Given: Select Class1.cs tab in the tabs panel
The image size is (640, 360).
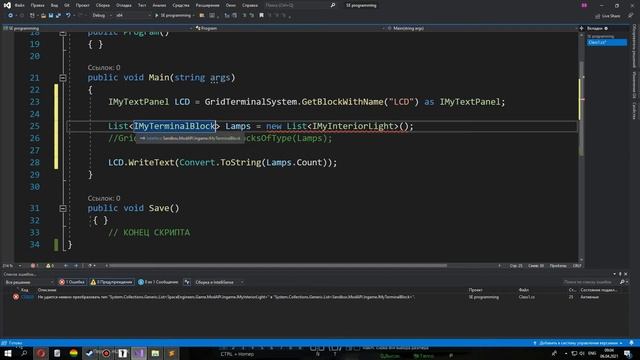Looking at the screenshot, I should click(x=607, y=42).
